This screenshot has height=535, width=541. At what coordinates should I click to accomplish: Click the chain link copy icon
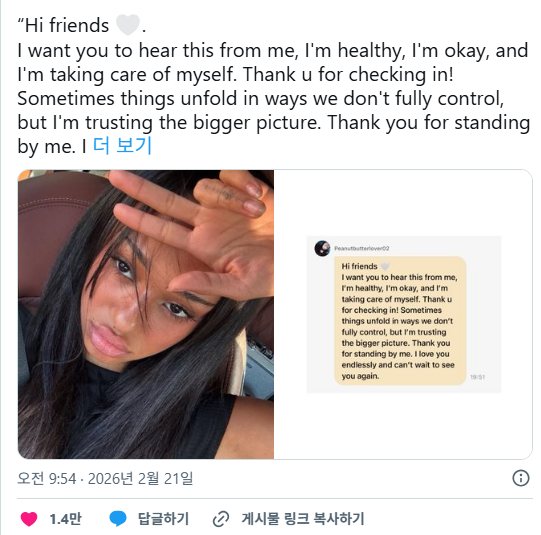click(221, 519)
